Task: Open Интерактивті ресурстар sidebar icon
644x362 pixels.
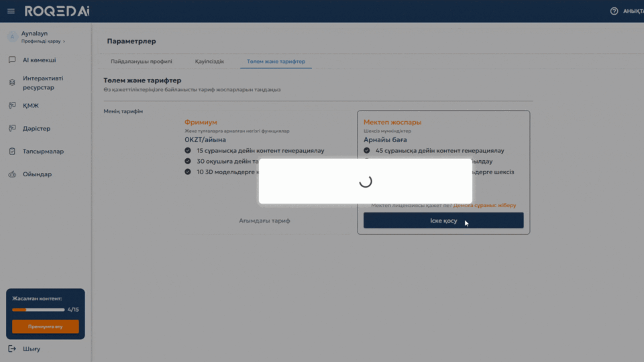Action: (x=12, y=82)
